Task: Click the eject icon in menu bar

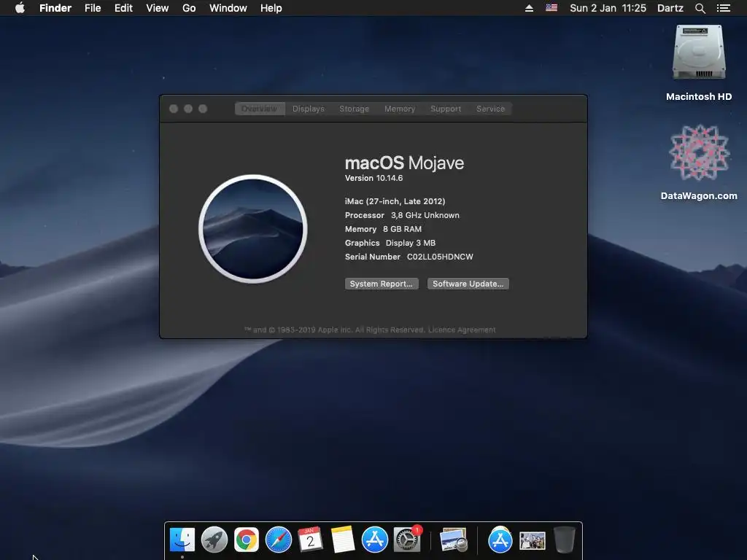Action: tap(529, 8)
